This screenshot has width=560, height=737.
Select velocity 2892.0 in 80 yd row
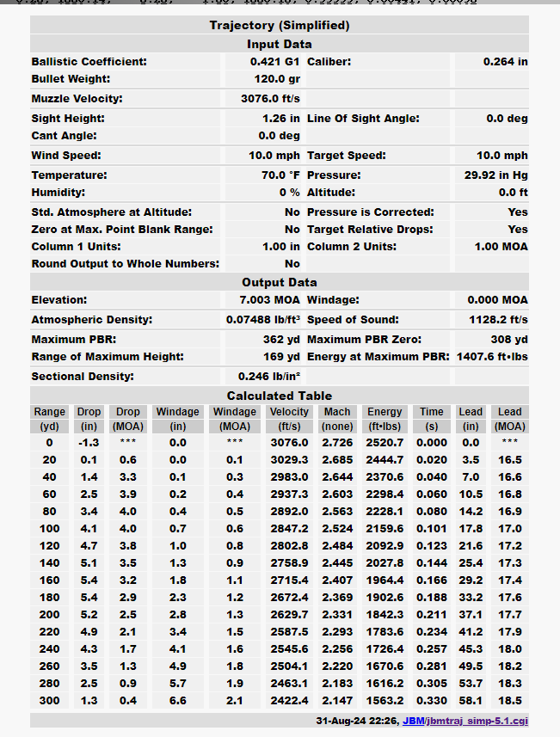pos(289,512)
